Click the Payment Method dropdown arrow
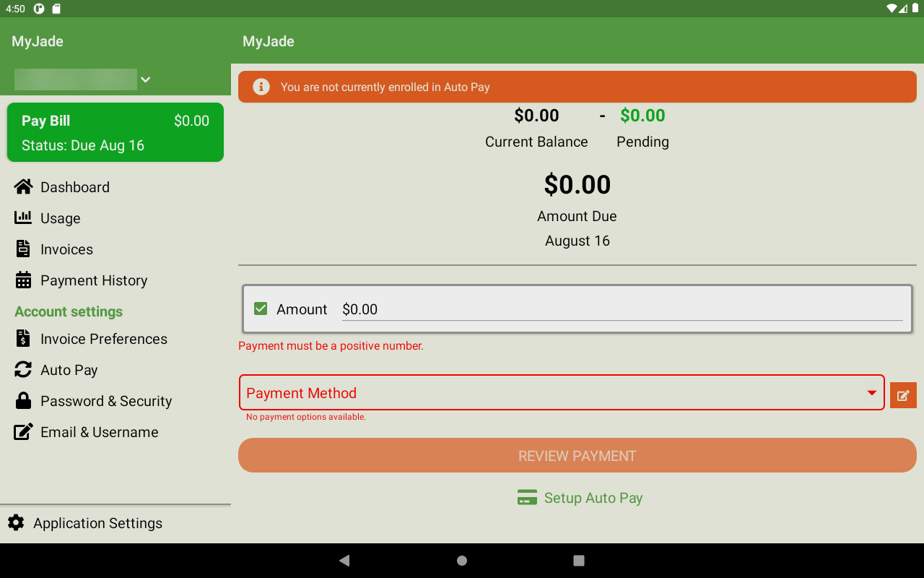 [x=871, y=393]
